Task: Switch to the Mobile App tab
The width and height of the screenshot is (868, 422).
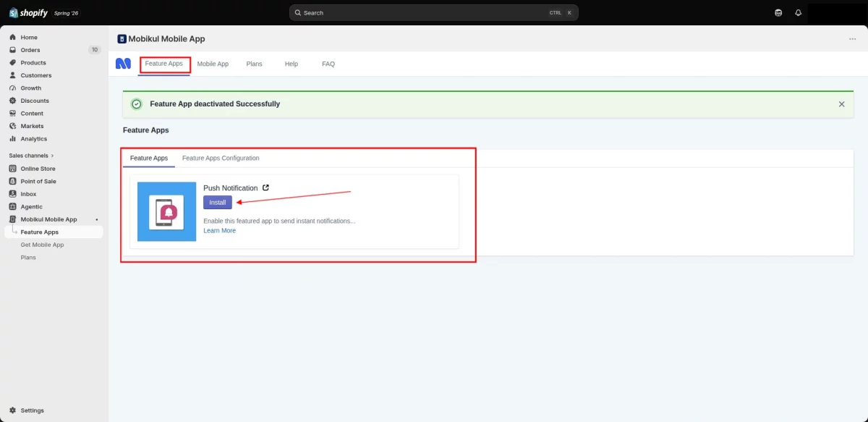Action: [x=213, y=64]
